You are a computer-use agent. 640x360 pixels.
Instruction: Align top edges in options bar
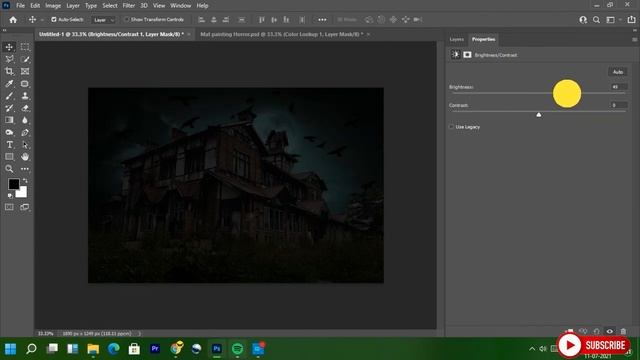coord(262,20)
